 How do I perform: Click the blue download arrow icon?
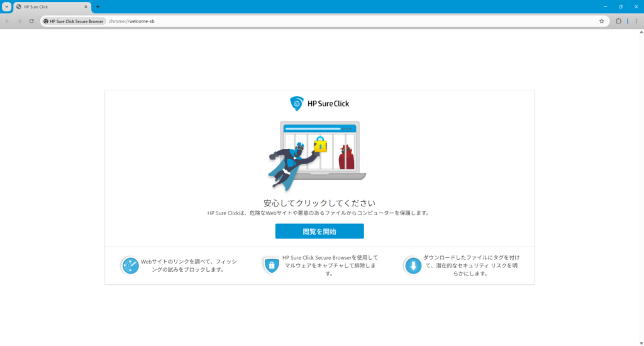413,265
